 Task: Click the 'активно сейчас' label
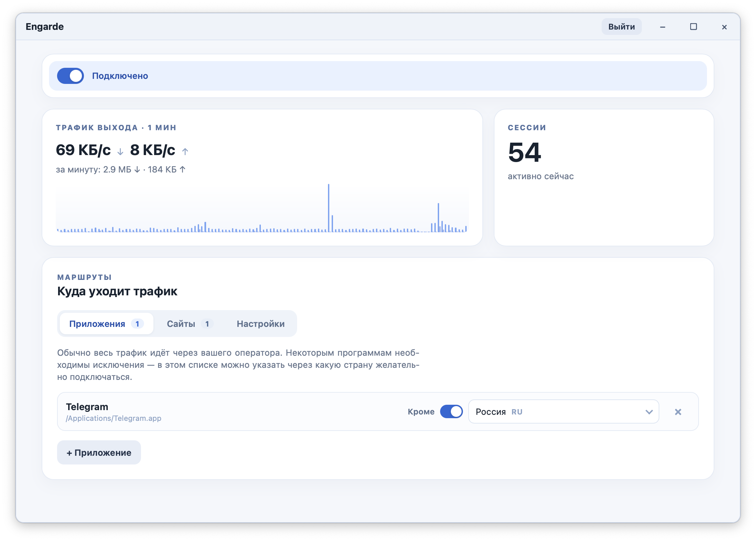click(541, 176)
